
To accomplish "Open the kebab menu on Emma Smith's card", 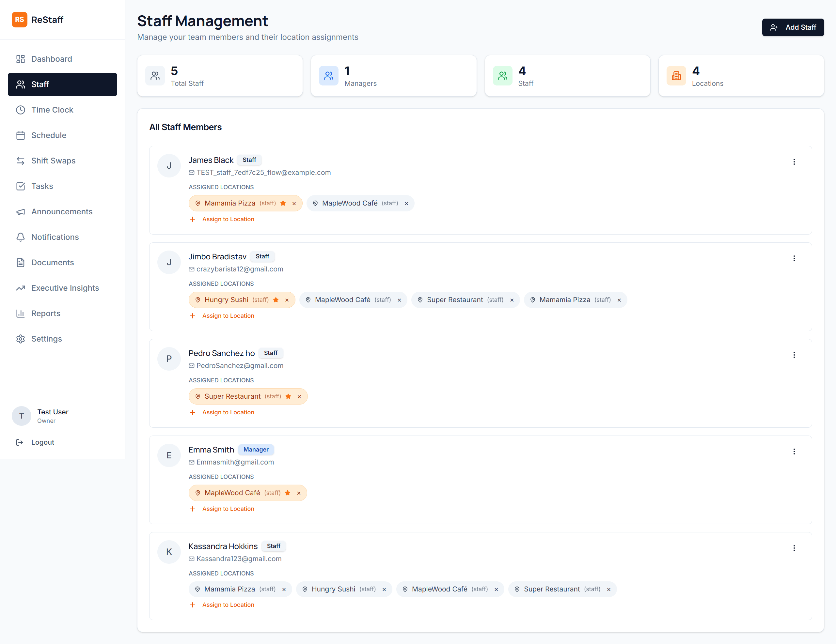I will click(x=794, y=452).
